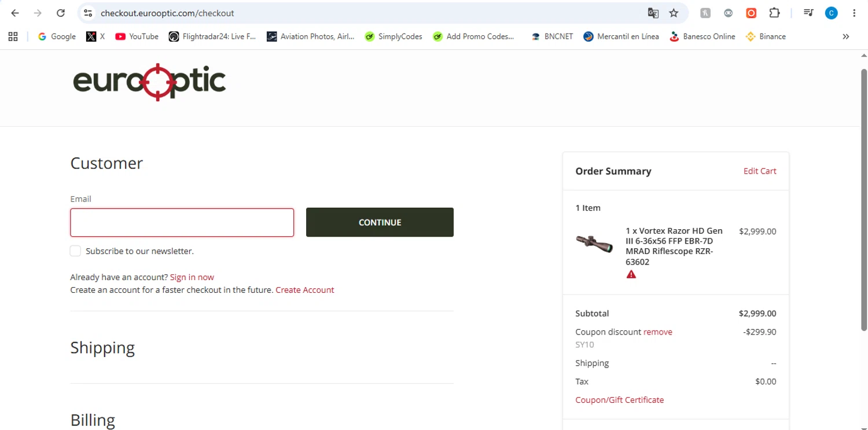This screenshot has height=430, width=868.
Task: Open Mercantil en Línea bookmark
Action: 621,36
